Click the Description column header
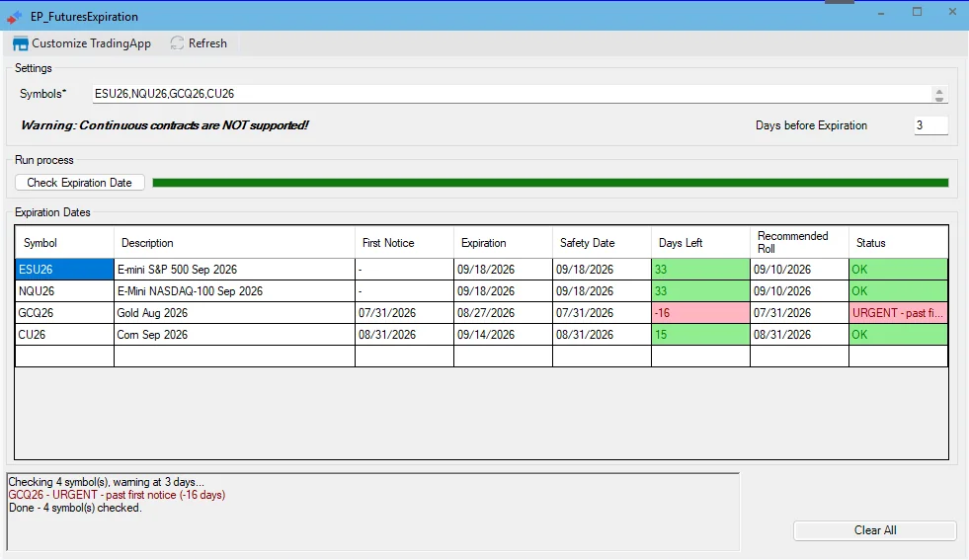 (x=234, y=243)
